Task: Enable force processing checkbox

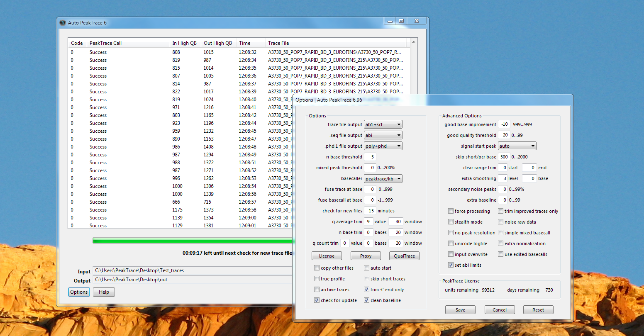Action: [x=451, y=211]
